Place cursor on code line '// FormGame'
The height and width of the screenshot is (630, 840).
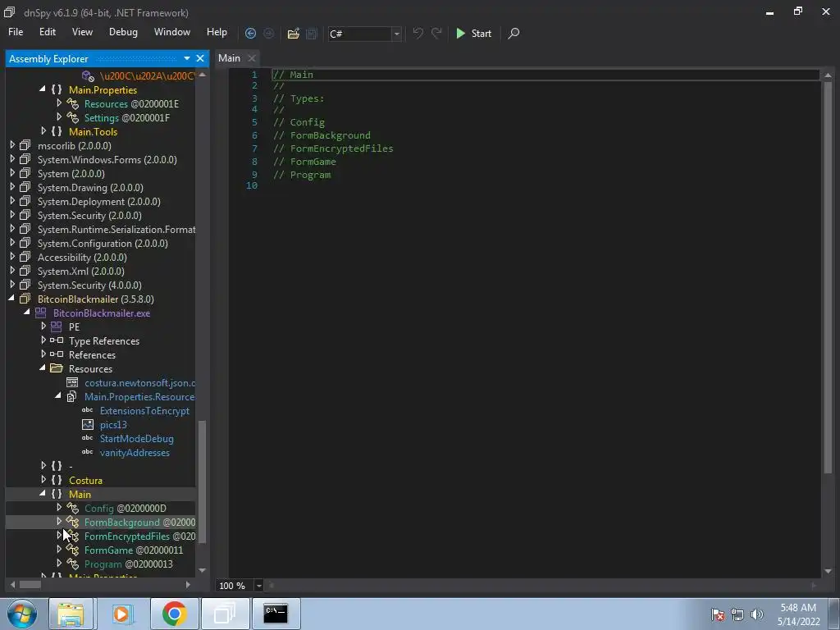tap(304, 162)
